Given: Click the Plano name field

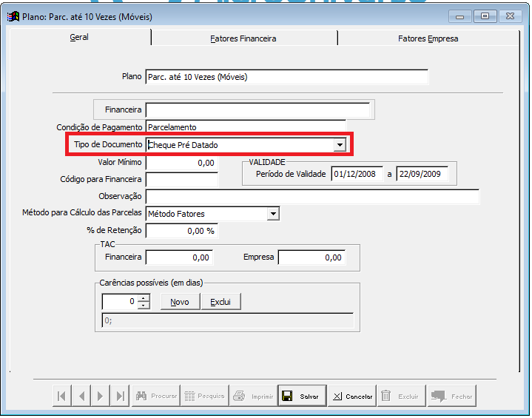Looking at the screenshot, I should [286, 77].
